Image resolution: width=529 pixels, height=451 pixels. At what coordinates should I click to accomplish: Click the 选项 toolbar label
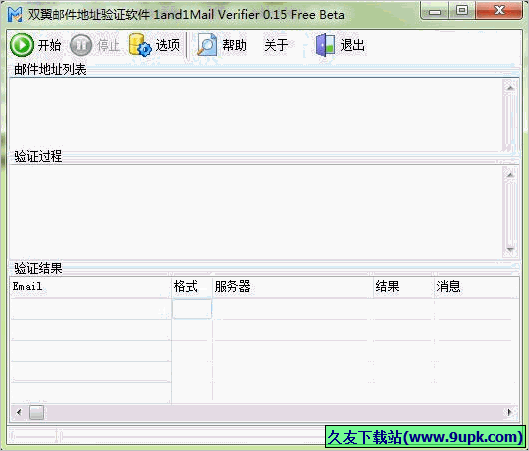pos(167,45)
